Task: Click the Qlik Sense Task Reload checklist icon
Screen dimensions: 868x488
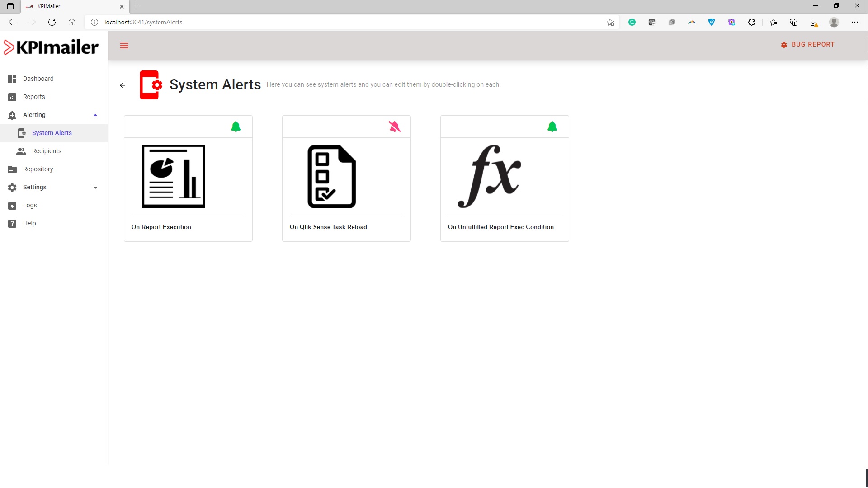Action: (332, 177)
